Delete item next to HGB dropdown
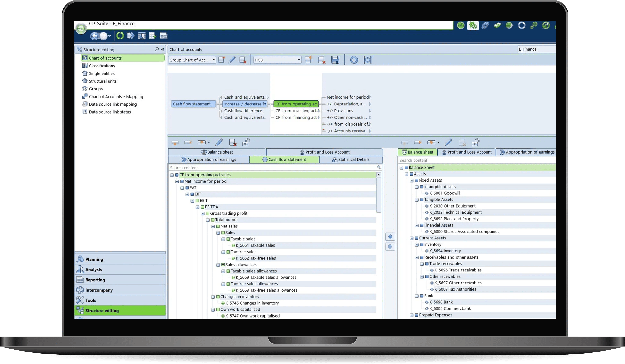Screen dimensions: 625x364 pos(322,60)
